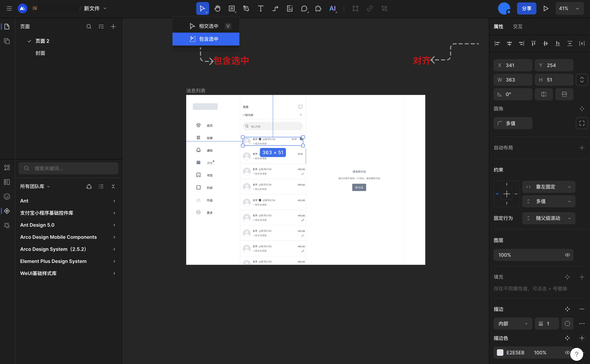Start prototype preview with play button
The height and width of the screenshot is (364, 590).
(546, 8)
